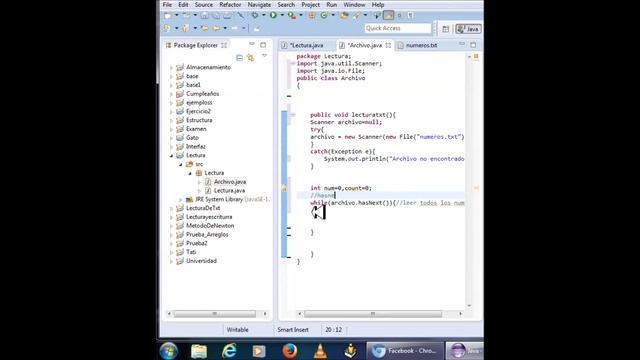640x360 pixels.
Task: Click the Collapse All icon in Package Explorer
Action: 240,58
